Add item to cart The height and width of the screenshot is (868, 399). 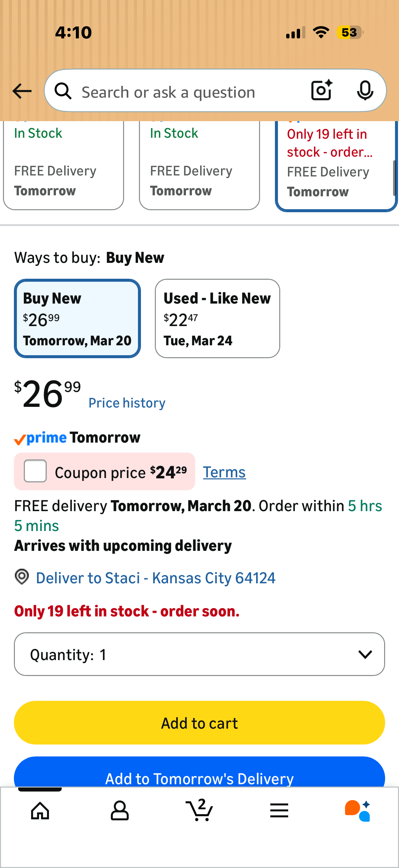(x=199, y=723)
